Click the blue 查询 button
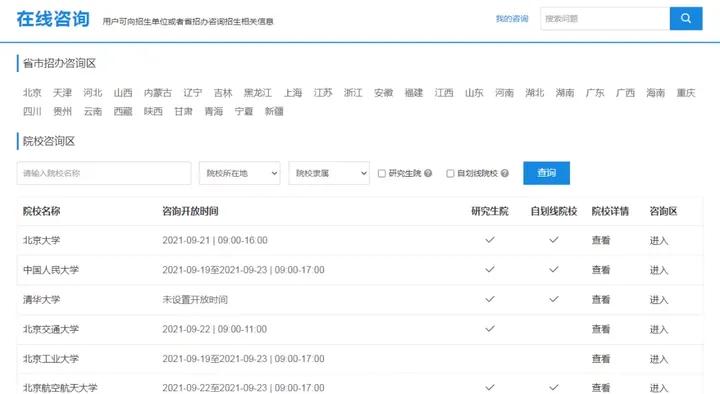Viewport: 720px width, 394px height. point(546,173)
